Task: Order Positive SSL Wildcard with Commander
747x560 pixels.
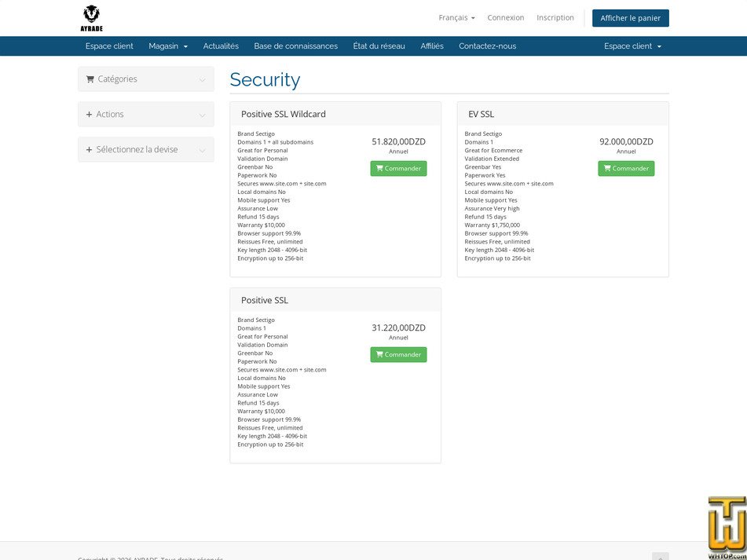Action: 398,168
